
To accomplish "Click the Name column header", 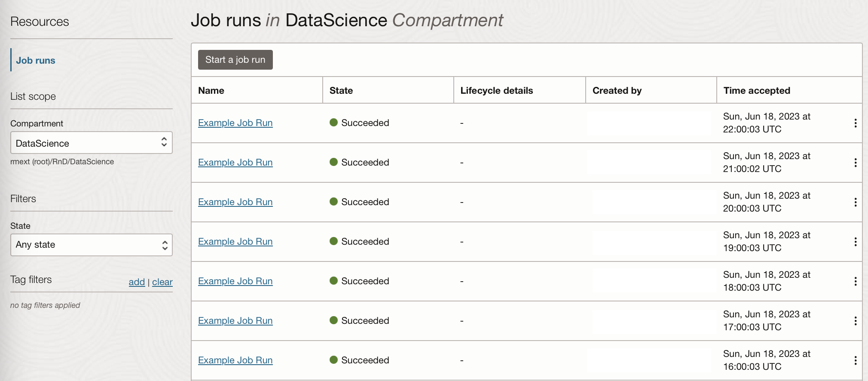I will coord(211,91).
